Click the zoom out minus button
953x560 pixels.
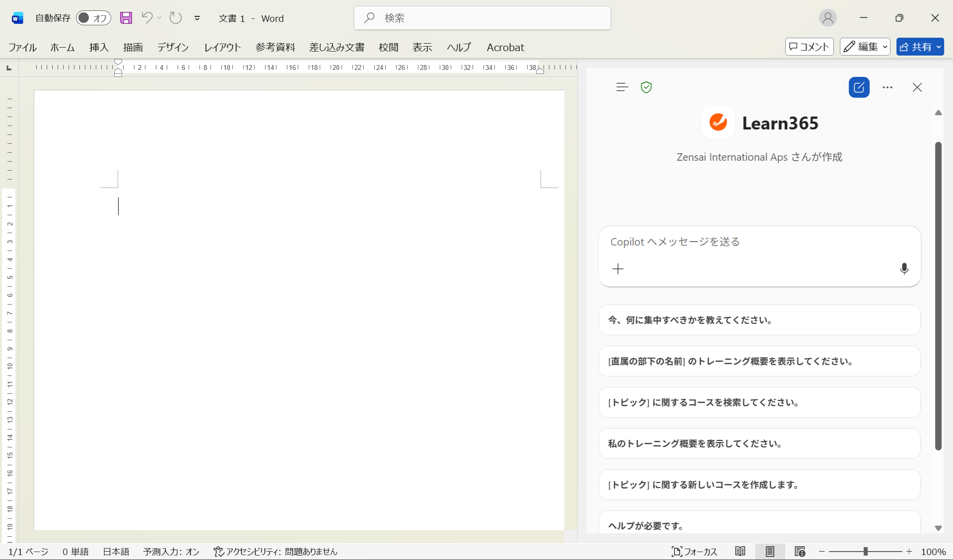point(822,552)
